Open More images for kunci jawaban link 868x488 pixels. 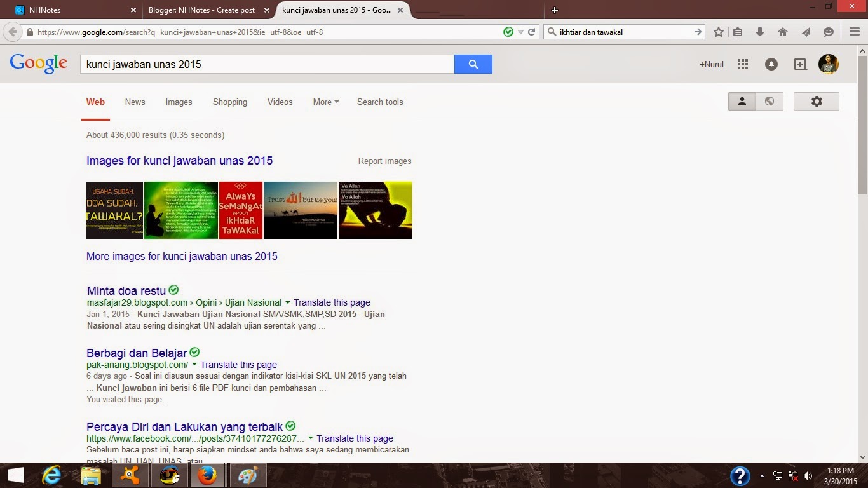182,257
